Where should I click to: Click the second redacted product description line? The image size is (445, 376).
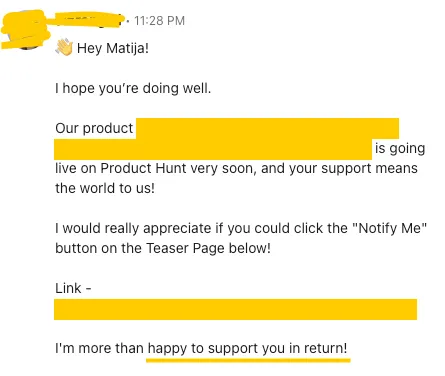[213, 149]
